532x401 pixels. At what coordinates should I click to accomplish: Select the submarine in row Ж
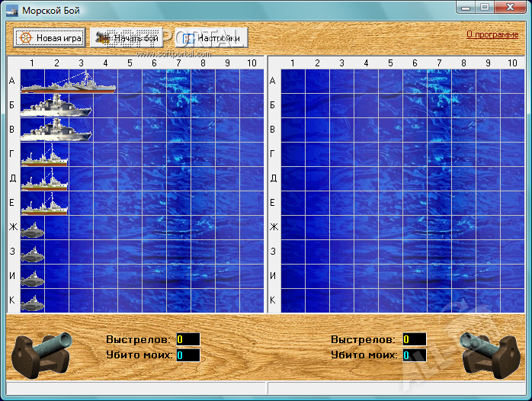32,229
